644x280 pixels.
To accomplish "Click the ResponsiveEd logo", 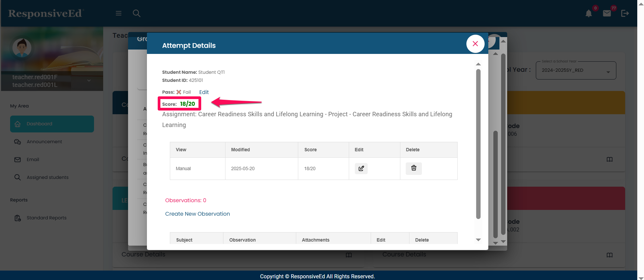I will (x=45, y=13).
